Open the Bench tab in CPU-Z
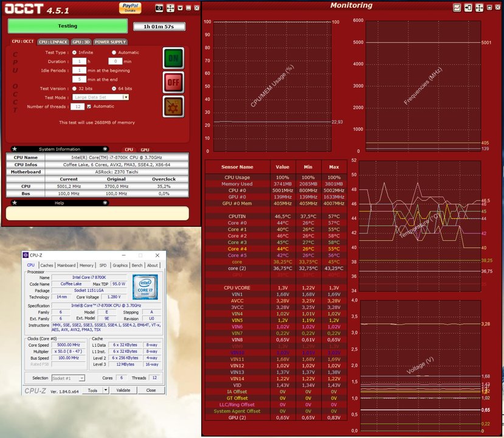 point(137,265)
